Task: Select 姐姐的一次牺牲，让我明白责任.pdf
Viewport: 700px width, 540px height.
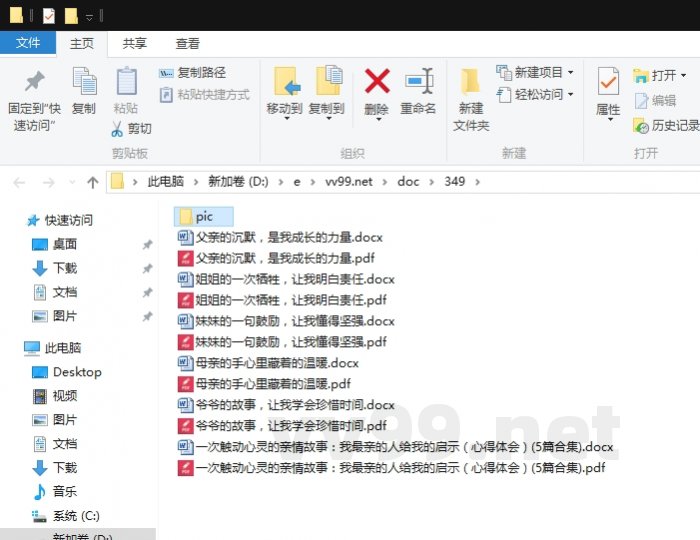Action: coord(282,300)
